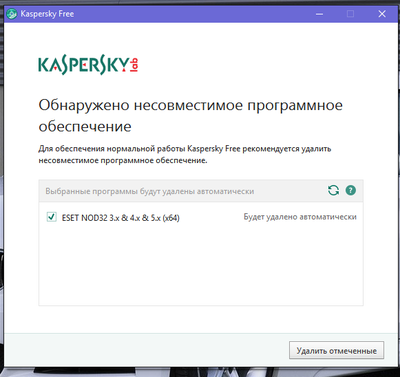Click the 'Обнаружено несовместимое программное обеспечение' heading

point(190,116)
